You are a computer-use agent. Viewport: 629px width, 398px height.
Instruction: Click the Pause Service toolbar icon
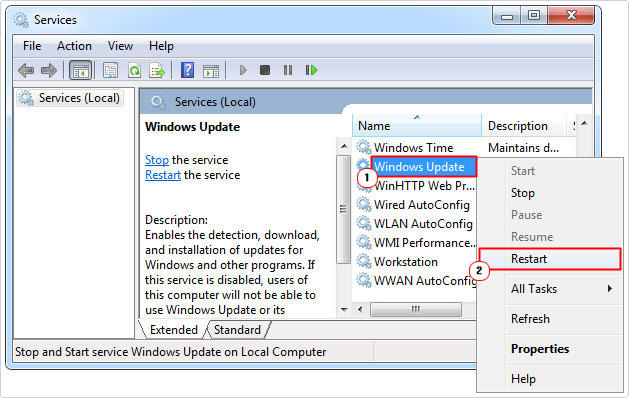click(x=288, y=70)
